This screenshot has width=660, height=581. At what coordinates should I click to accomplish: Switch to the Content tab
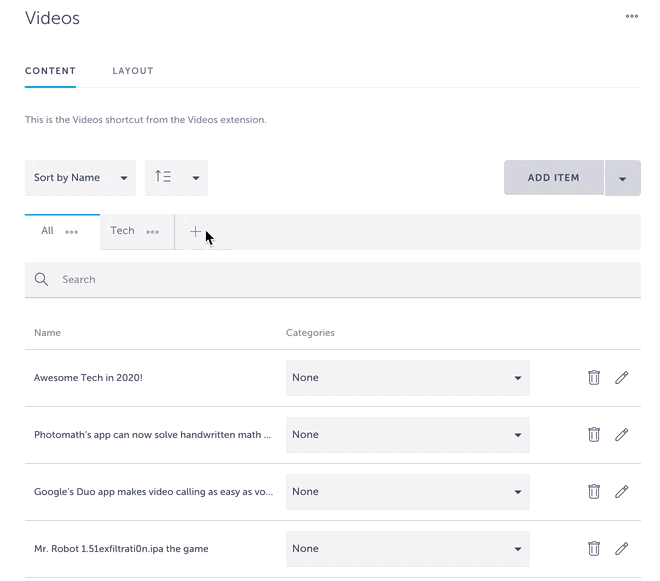pos(51,71)
